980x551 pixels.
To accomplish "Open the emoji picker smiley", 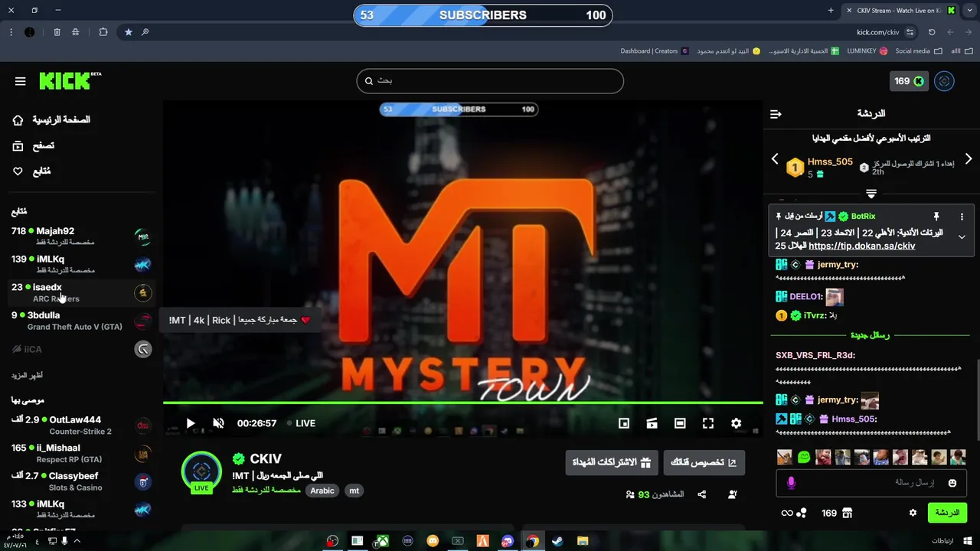I will (952, 483).
